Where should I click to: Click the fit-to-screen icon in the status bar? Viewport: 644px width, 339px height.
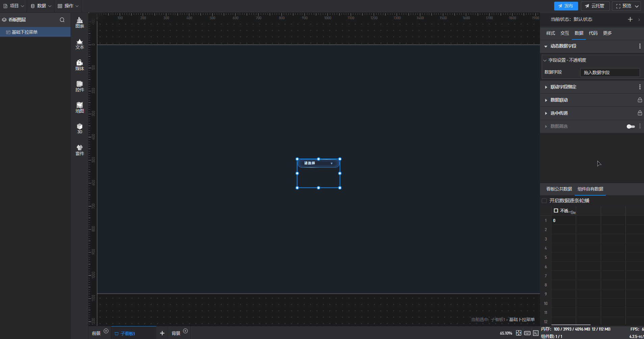pos(519,333)
